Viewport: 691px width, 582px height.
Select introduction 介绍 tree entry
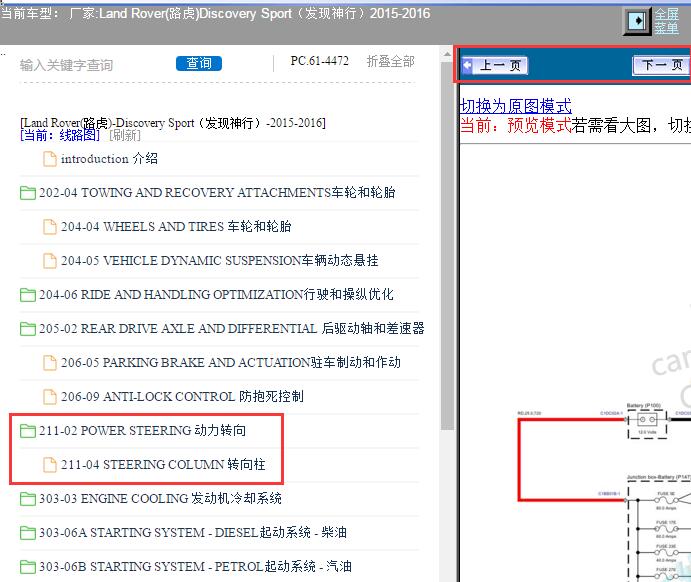(x=109, y=159)
